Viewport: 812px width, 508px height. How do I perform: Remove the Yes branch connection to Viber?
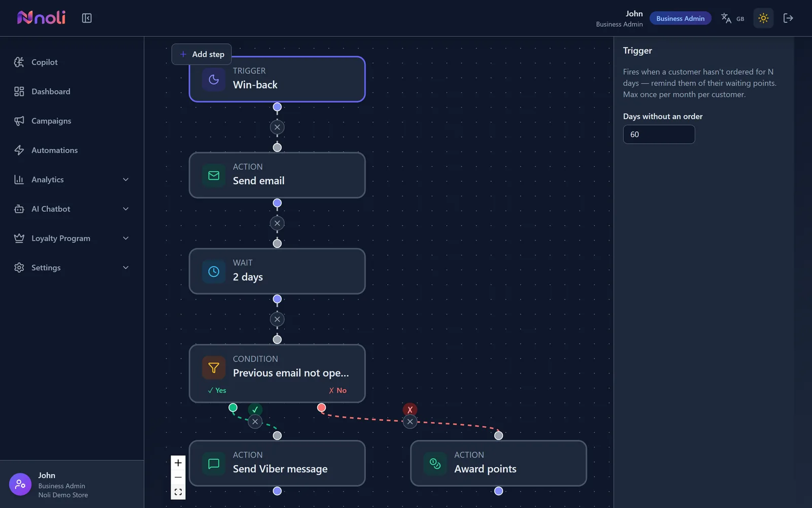coord(255,422)
